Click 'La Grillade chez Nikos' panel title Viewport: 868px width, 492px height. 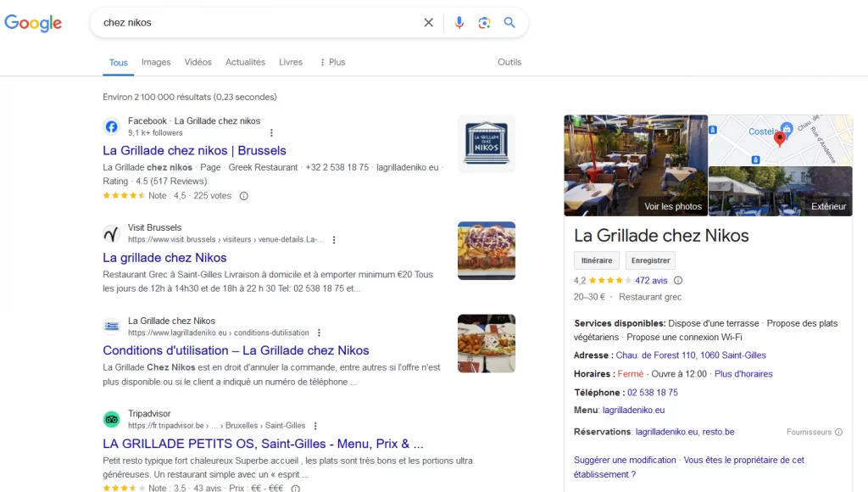coord(661,236)
